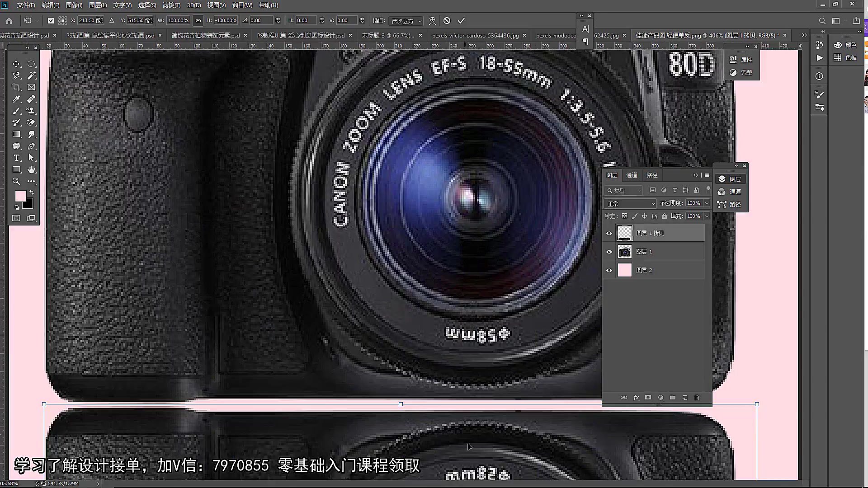
Task: Reset default foreground and background colors
Action: tap(17, 207)
